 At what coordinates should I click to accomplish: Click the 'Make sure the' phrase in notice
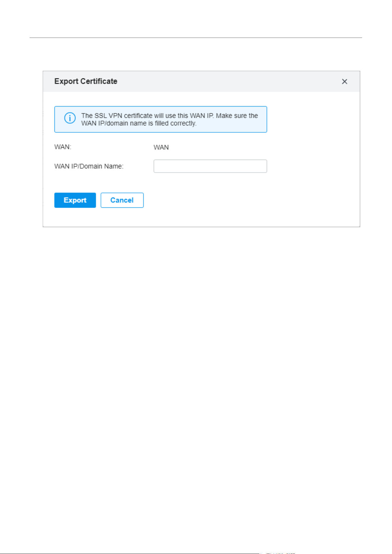pyautogui.click(x=237, y=116)
